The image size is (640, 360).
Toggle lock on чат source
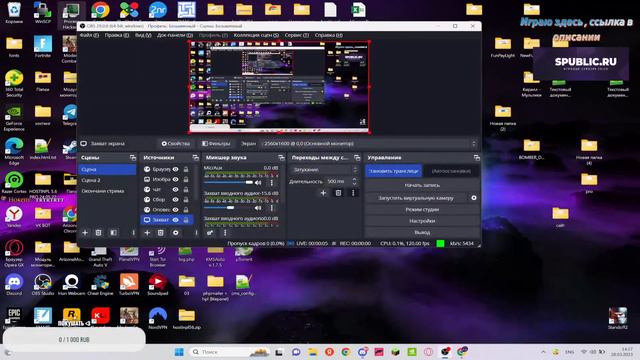pyautogui.click(x=186, y=189)
